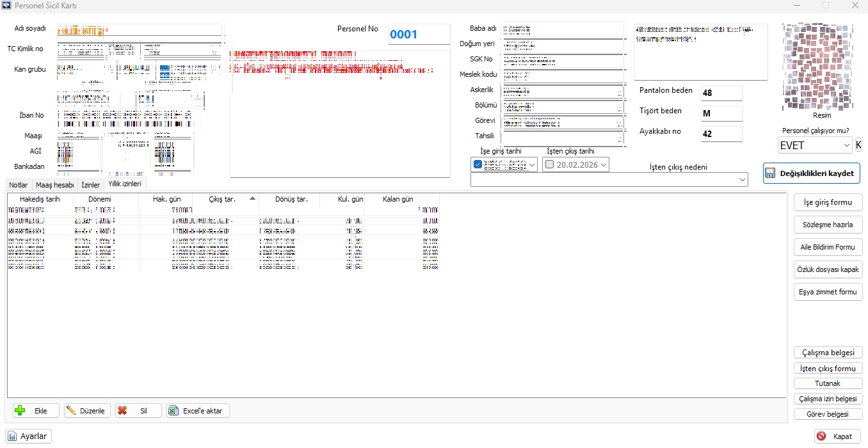Click the Pantalon beden input field
Screen dimensions: 868x448
coord(721,93)
